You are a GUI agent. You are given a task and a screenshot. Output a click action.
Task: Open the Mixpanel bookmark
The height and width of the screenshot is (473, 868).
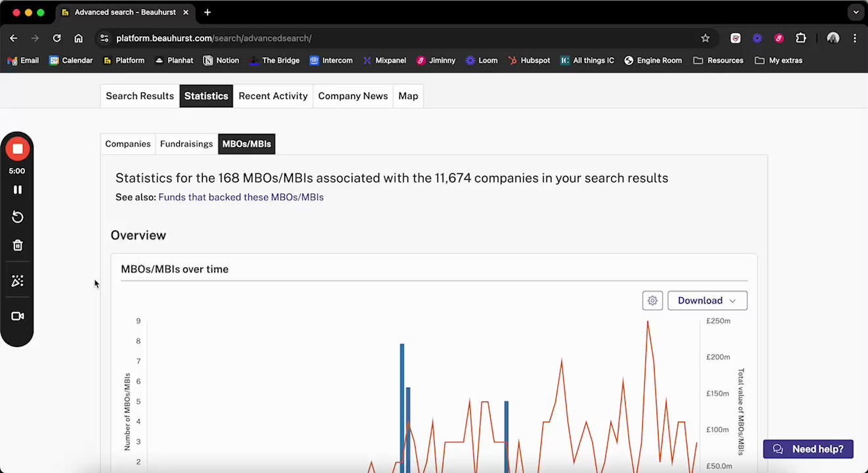pyautogui.click(x=384, y=60)
